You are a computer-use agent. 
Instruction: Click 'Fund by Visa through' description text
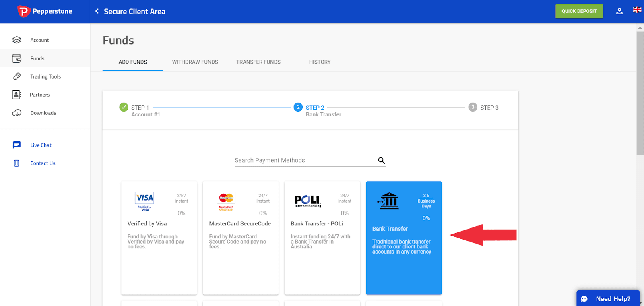pos(156,242)
